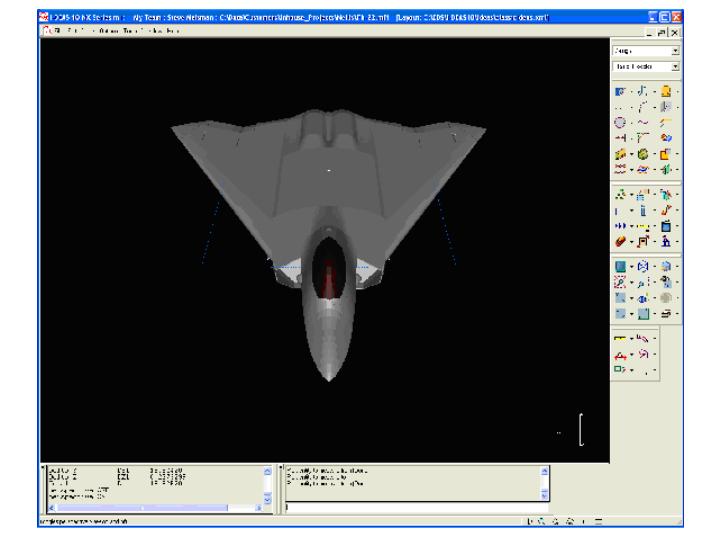The width and height of the screenshot is (720, 540).
Task: Open the Design application dropdown at top right
Action: pos(675,51)
